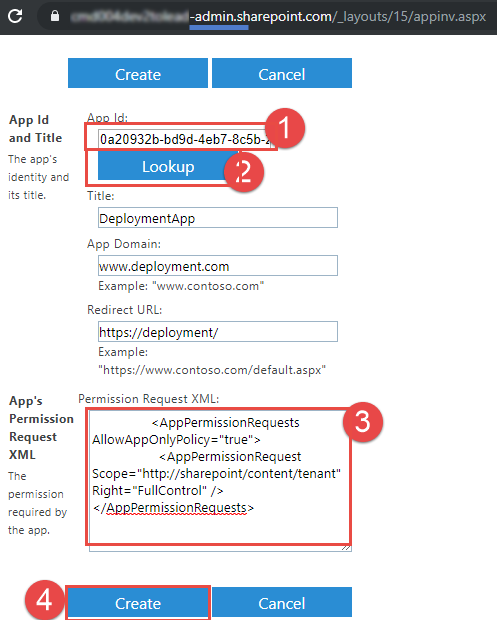Image resolution: width=498 pixels, height=620 pixels.
Task: Click the red step 1 marker
Action: 285,129
